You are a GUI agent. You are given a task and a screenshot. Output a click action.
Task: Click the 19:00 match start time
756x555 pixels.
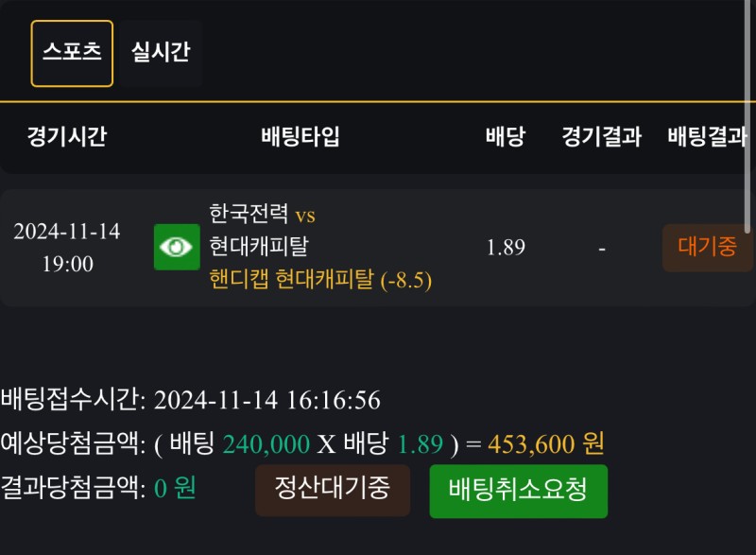[x=67, y=264]
